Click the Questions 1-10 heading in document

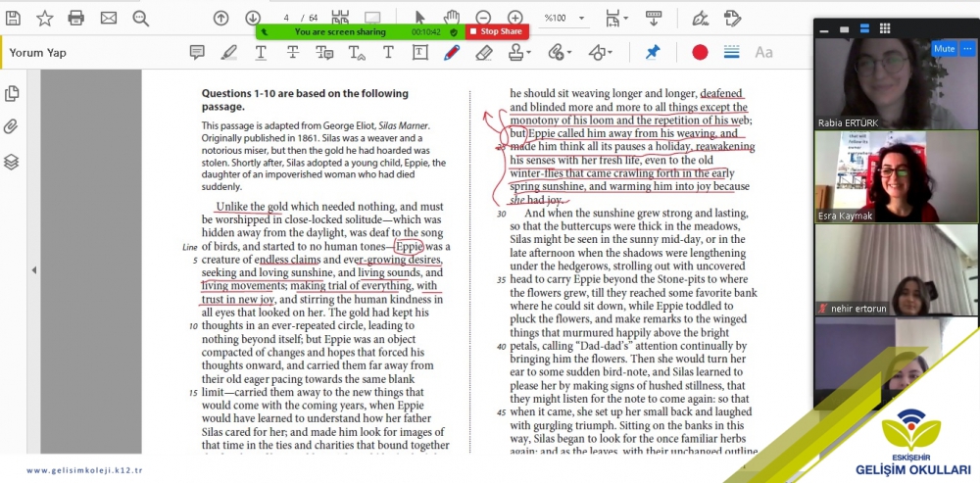click(305, 100)
